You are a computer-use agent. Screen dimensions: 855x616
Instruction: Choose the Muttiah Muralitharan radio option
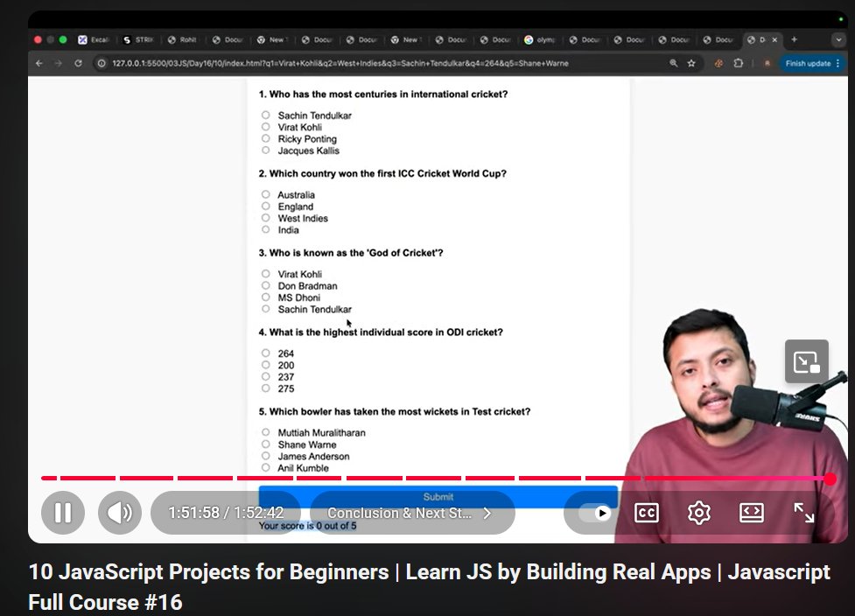(265, 431)
